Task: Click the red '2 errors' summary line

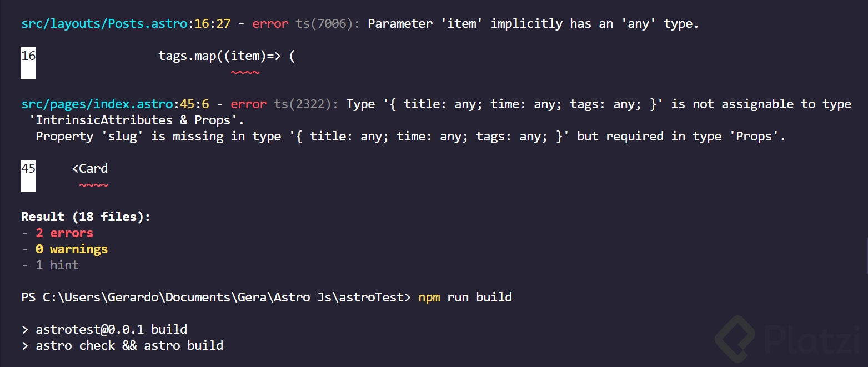Action: tap(64, 233)
